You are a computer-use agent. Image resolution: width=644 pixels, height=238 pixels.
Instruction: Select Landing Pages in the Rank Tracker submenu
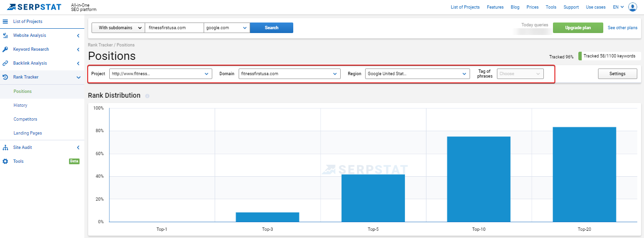(28, 133)
